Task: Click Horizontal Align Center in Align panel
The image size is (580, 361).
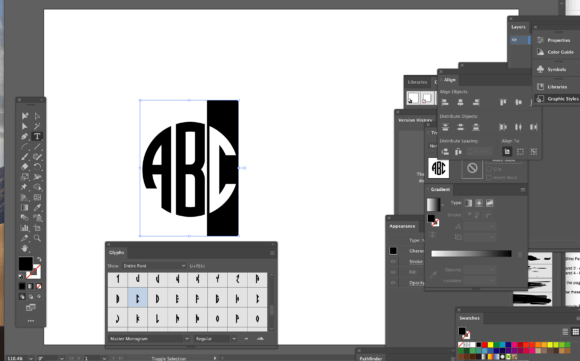Action: [x=461, y=102]
